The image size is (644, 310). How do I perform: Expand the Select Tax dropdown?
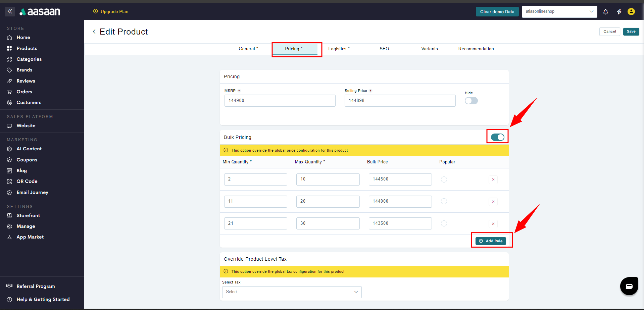coord(292,292)
